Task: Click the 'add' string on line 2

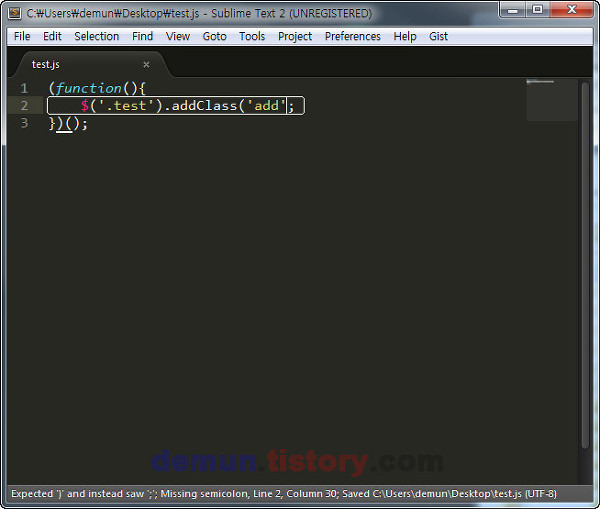Action: (x=266, y=106)
